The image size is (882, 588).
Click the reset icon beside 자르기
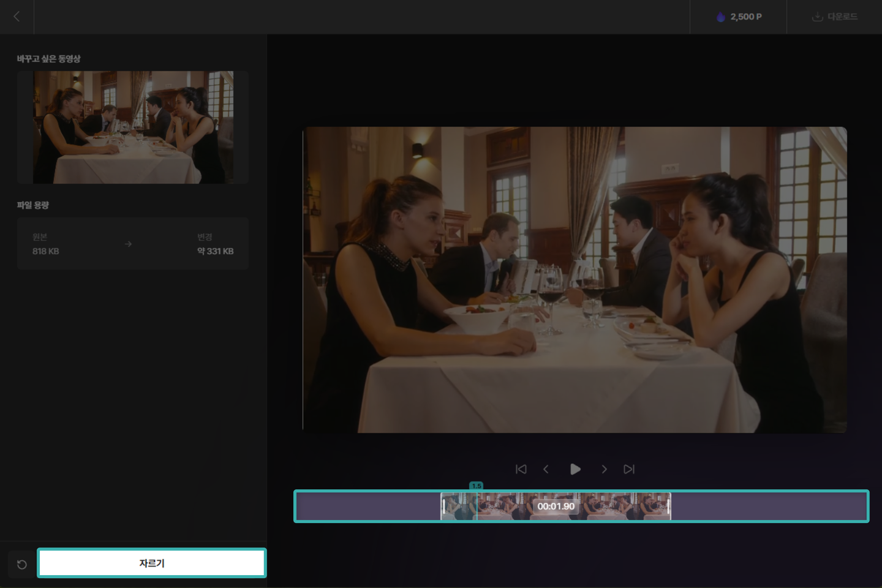point(22,564)
